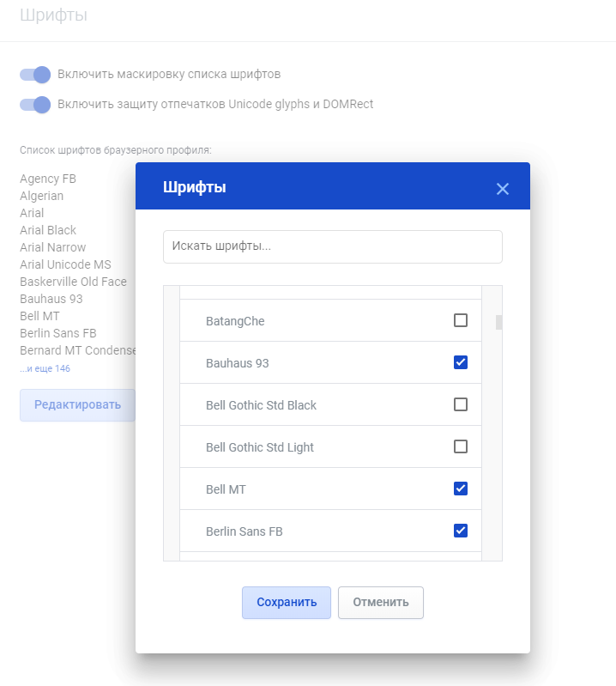Click the 'Включить маскировку списка шрифтов' label

coord(169,75)
